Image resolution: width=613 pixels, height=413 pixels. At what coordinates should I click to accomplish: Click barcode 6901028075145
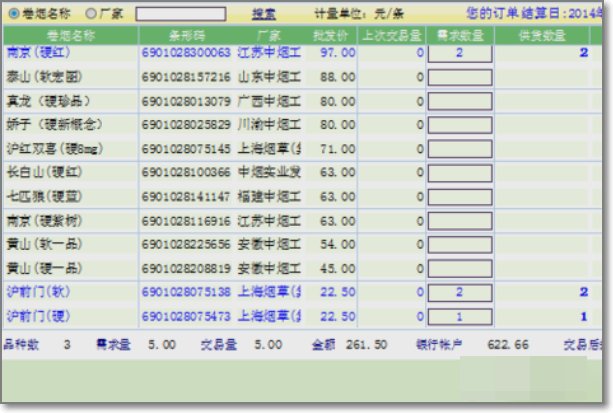186,149
